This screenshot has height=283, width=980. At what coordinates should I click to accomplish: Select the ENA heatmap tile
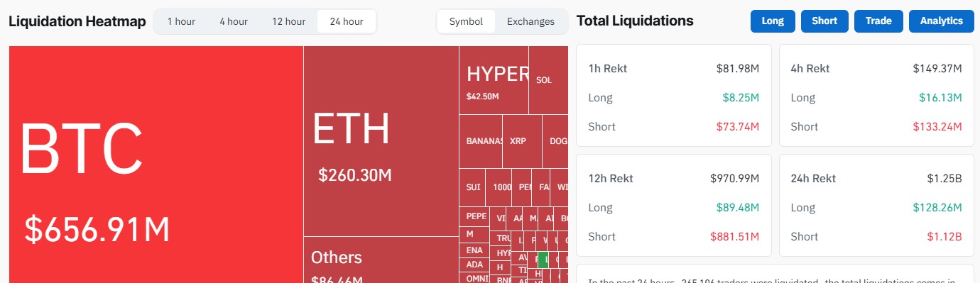(474, 250)
